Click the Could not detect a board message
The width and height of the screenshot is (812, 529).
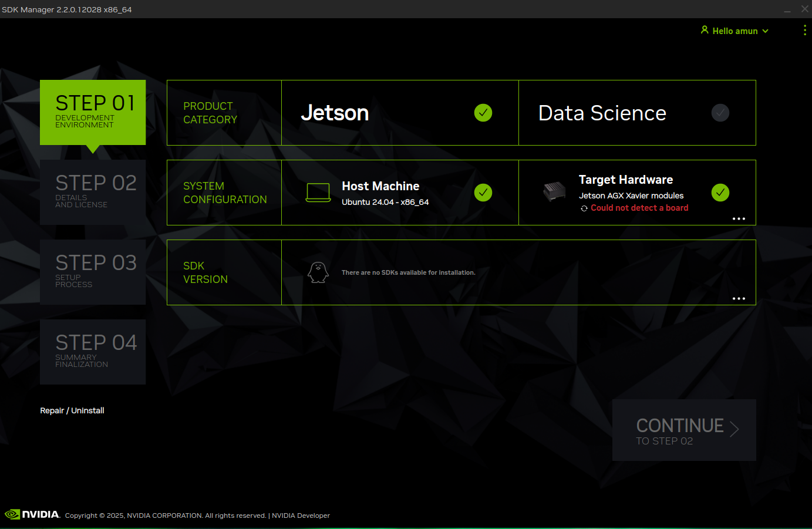point(639,208)
